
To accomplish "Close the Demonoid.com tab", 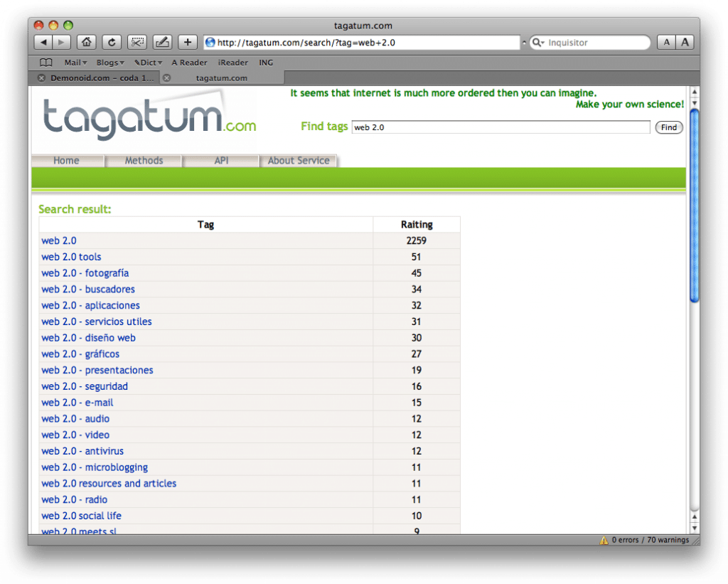I will pyautogui.click(x=41, y=78).
